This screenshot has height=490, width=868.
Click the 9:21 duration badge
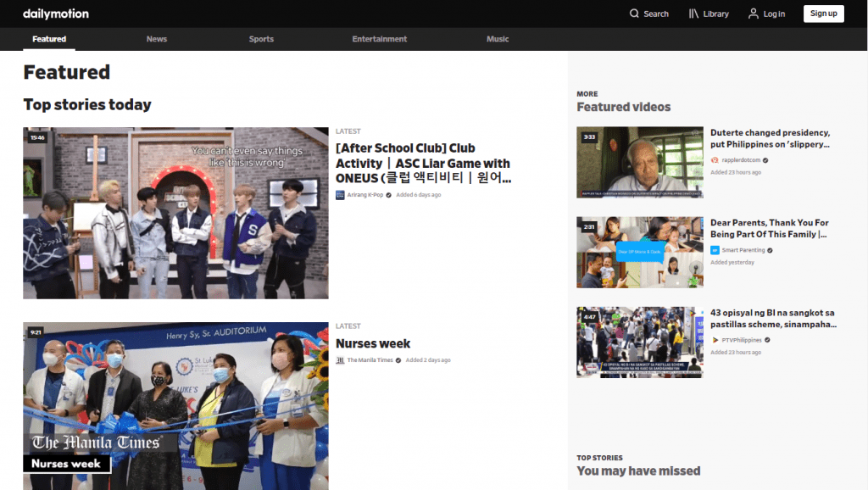(36, 332)
